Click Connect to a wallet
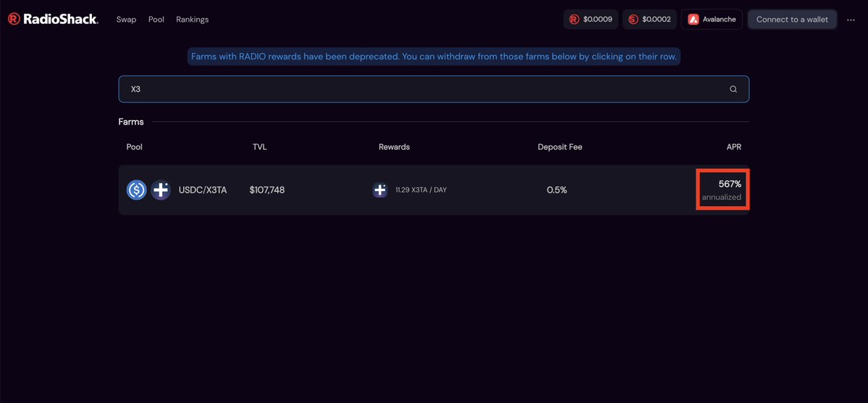 792,20
